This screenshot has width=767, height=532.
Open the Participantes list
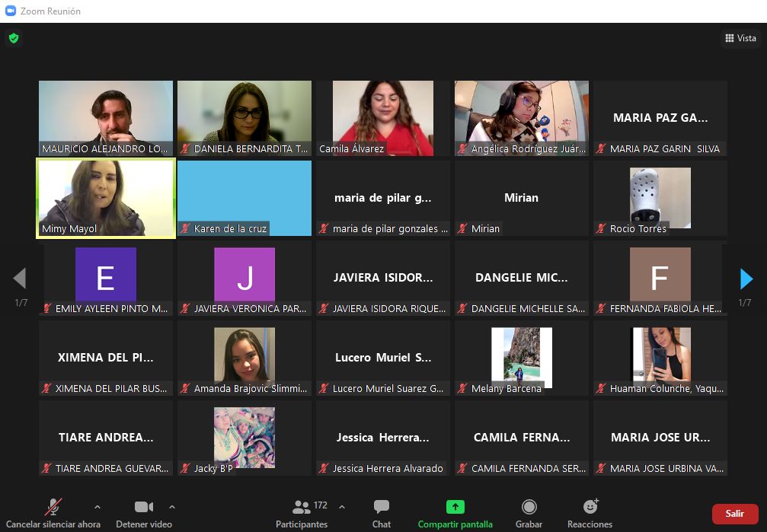[302, 508]
